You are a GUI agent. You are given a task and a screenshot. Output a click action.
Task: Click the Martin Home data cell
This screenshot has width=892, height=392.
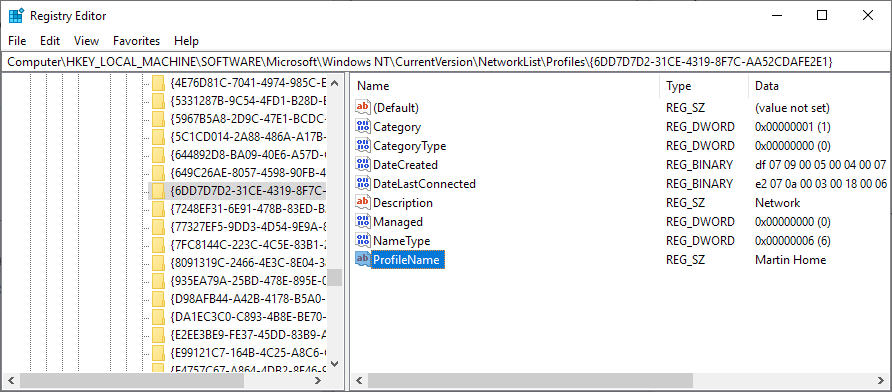point(790,260)
